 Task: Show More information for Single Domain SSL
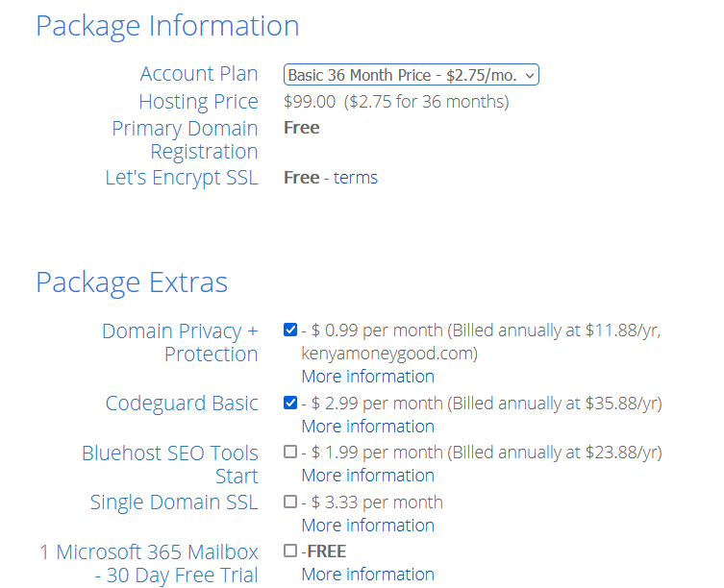coord(367,526)
